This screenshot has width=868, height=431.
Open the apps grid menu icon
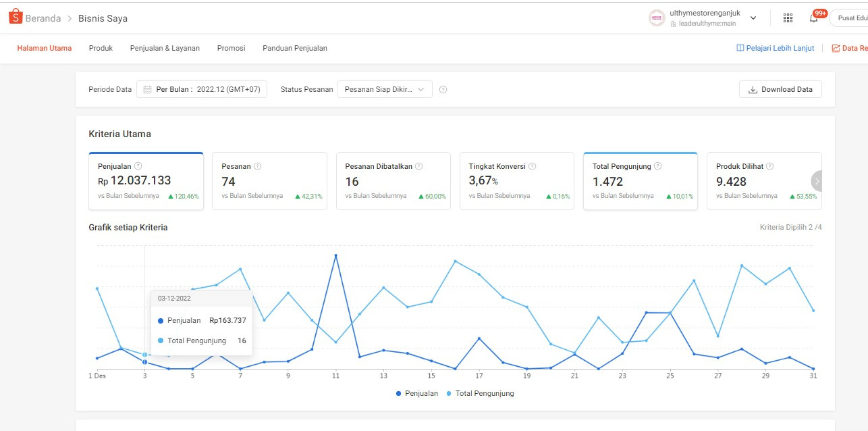point(788,18)
